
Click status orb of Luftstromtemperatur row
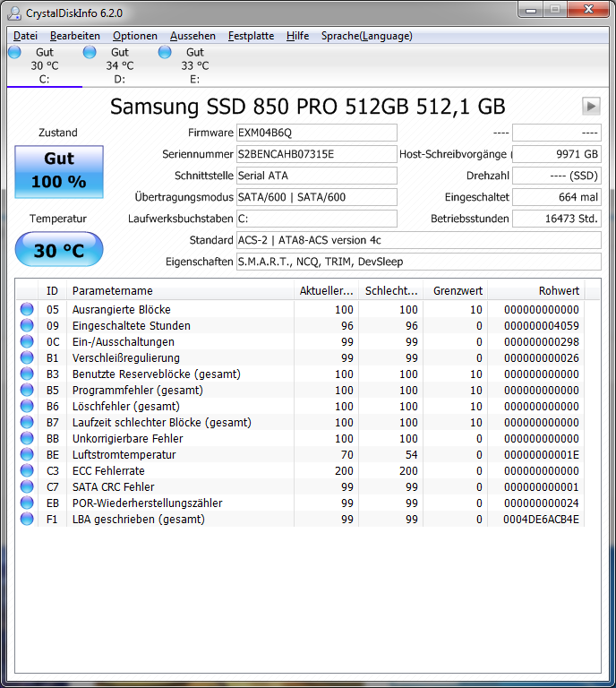pyautogui.click(x=27, y=454)
